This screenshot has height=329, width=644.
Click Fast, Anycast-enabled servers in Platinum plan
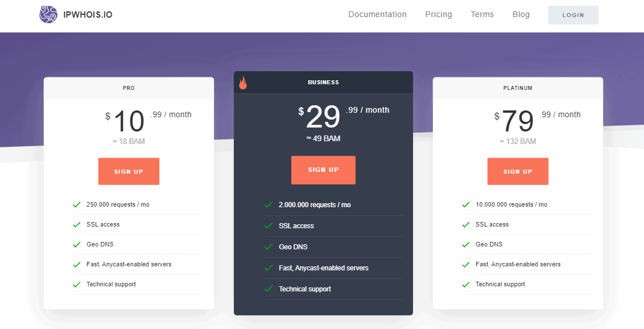coord(518,265)
